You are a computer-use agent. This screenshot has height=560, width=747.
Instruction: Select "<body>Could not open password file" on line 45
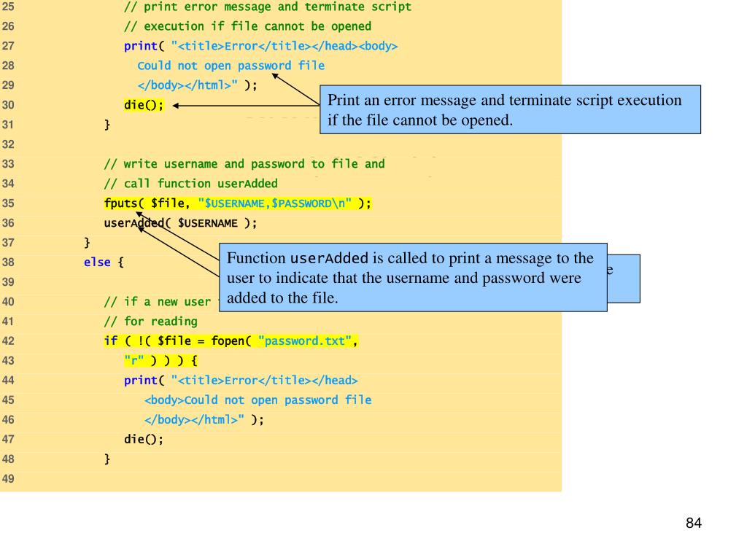[258, 400]
